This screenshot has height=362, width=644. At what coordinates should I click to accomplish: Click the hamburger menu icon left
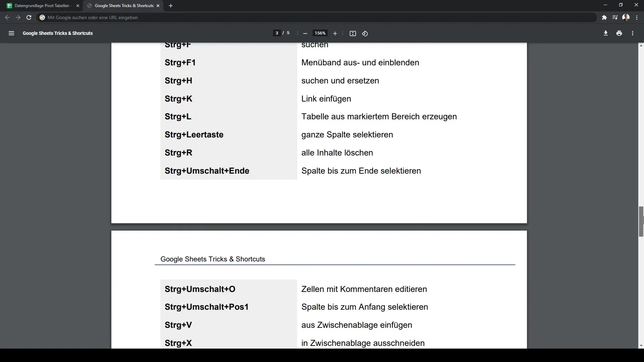[x=11, y=33]
